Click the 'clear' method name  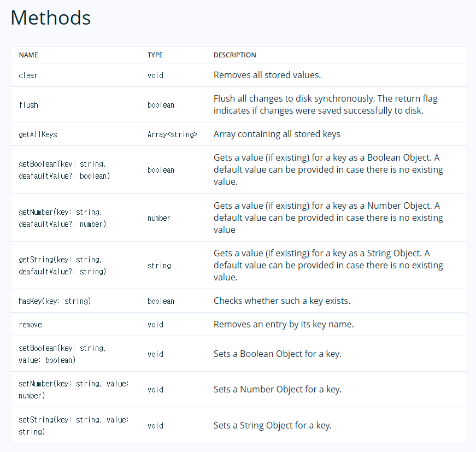[28, 75]
